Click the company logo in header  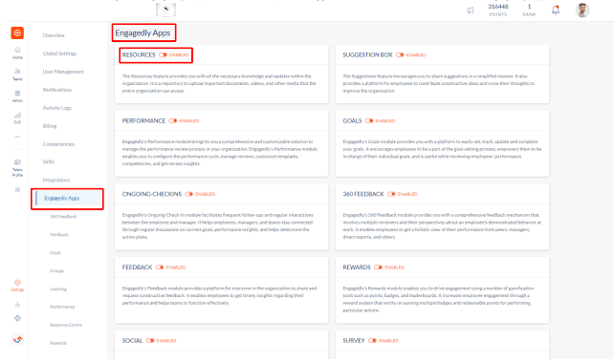(x=165, y=10)
